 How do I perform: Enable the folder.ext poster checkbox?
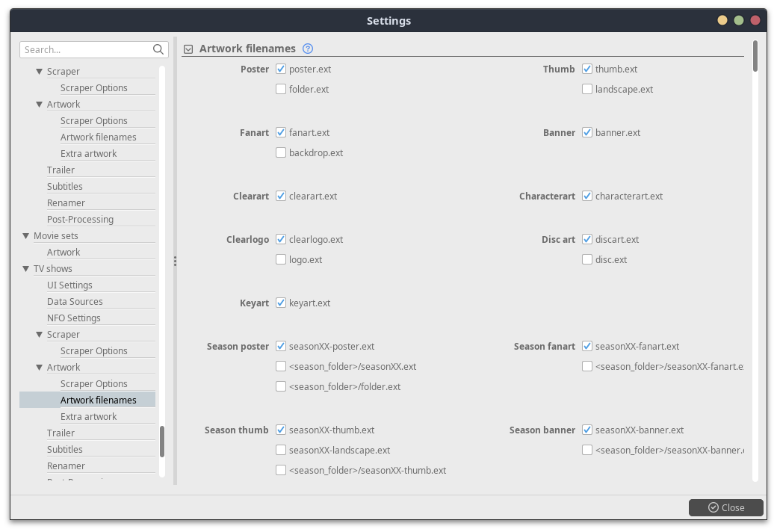click(281, 89)
